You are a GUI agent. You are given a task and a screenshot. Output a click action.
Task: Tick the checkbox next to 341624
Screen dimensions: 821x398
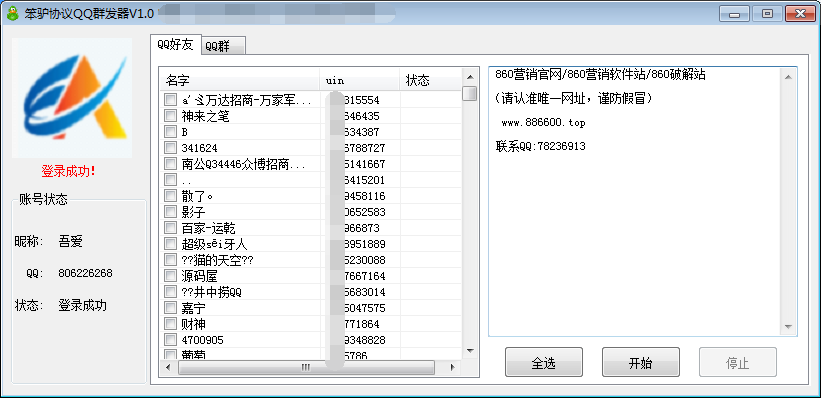coord(170,148)
